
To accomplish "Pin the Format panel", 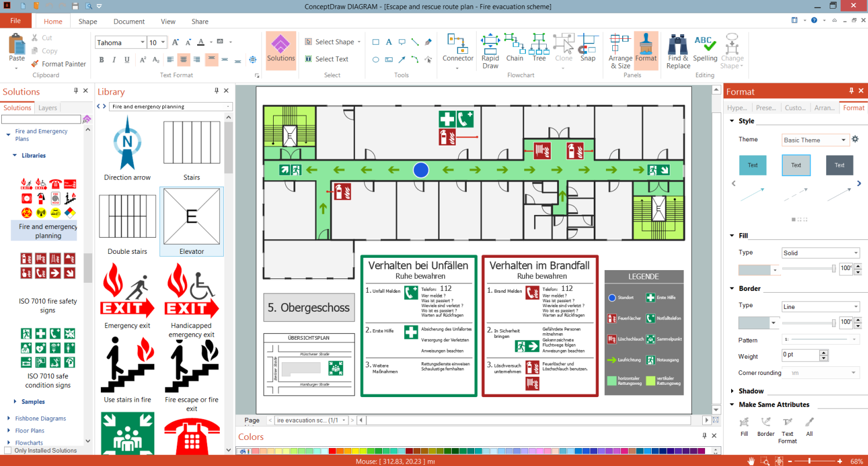I will 852,91.
